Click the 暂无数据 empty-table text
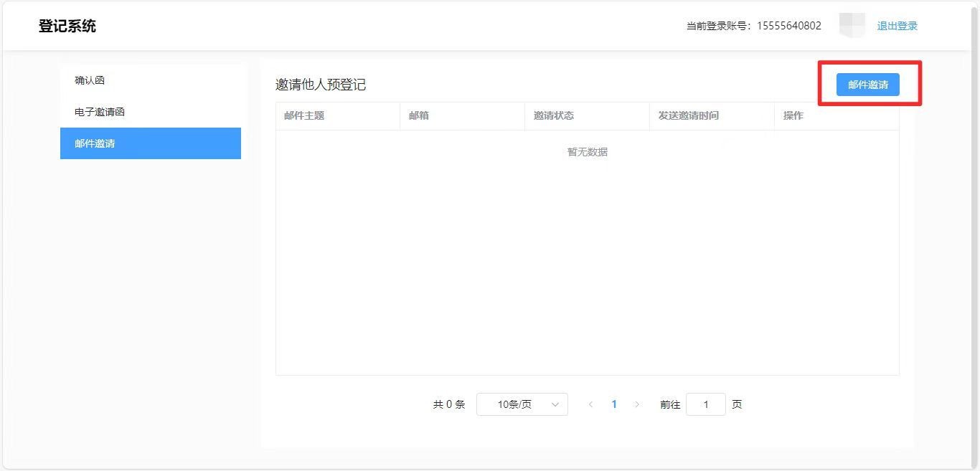Viewport: 980px width, 471px height. (588, 152)
